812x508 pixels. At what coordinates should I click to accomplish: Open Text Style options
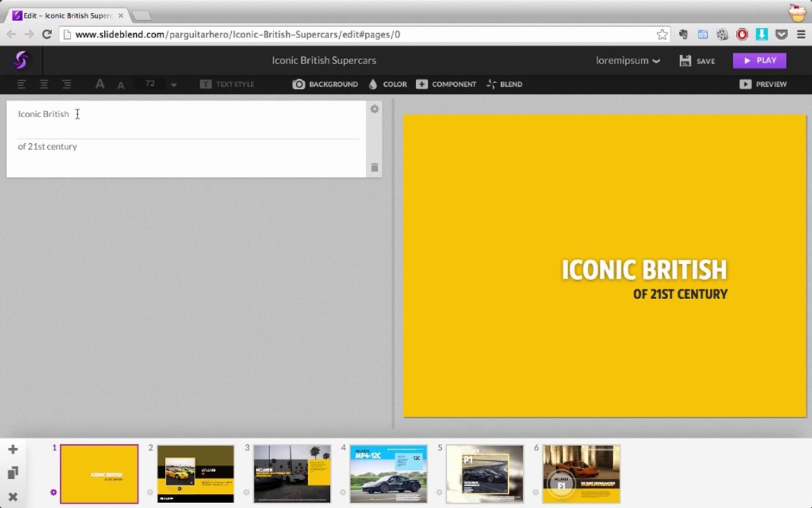[x=227, y=84]
